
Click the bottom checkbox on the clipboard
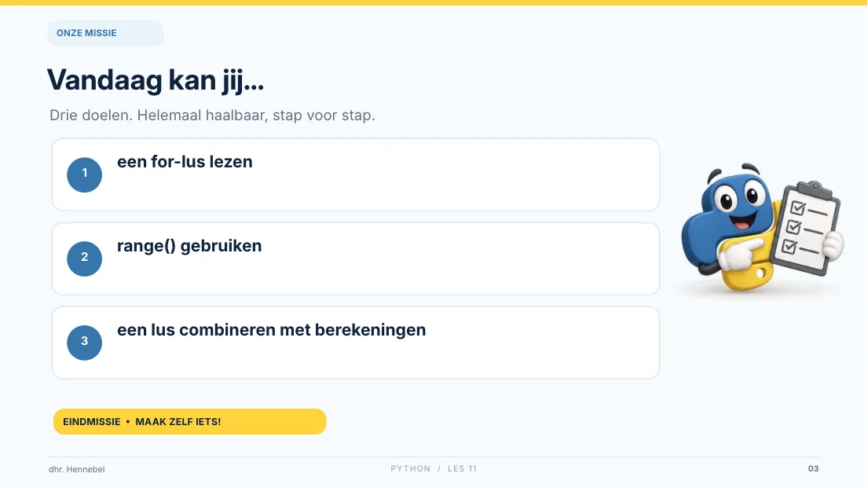point(790,246)
